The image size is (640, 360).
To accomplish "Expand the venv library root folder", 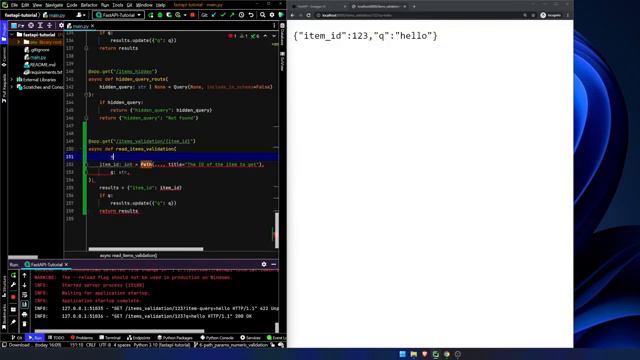I will click(x=18, y=42).
